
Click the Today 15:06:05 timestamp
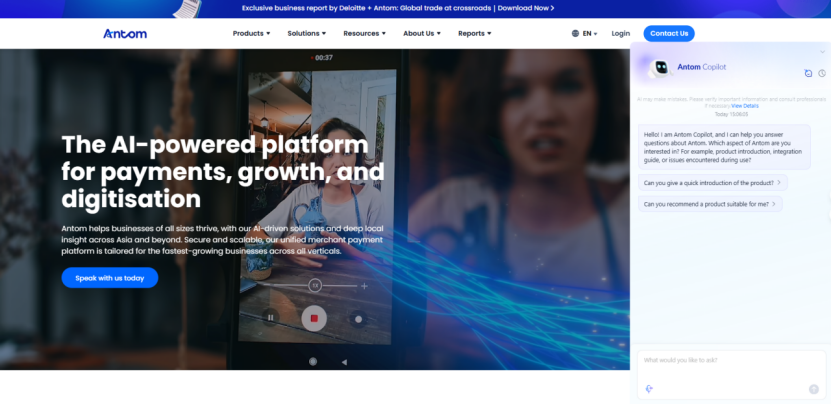click(x=731, y=114)
